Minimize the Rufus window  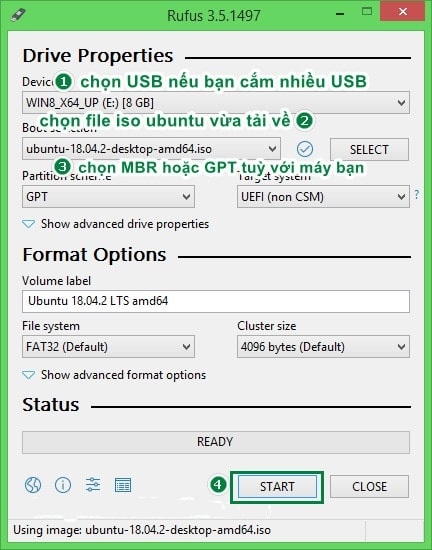click(x=339, y=14)
